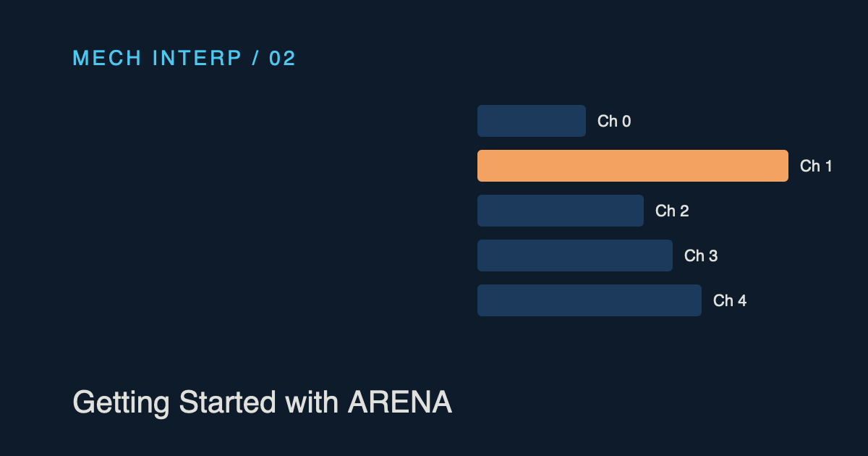Click the Ch 4 label

730,301
